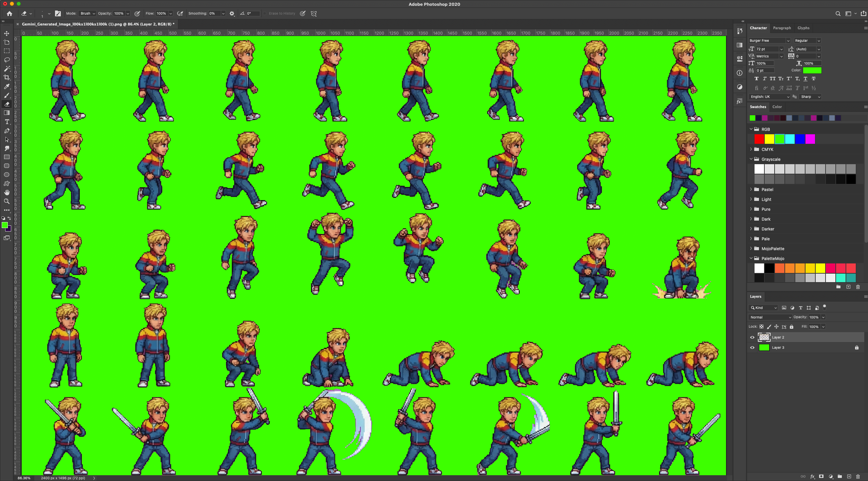The width and height of the screenshot is (868, 481).
Task: Select the Lasso tool
Action: click(x=7, y=60)
